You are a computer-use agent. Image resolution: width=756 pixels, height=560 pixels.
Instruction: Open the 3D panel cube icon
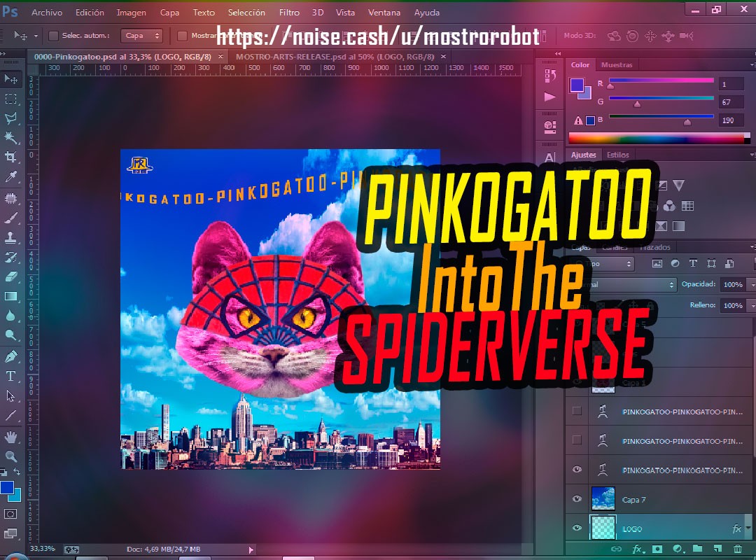(550, 127)
